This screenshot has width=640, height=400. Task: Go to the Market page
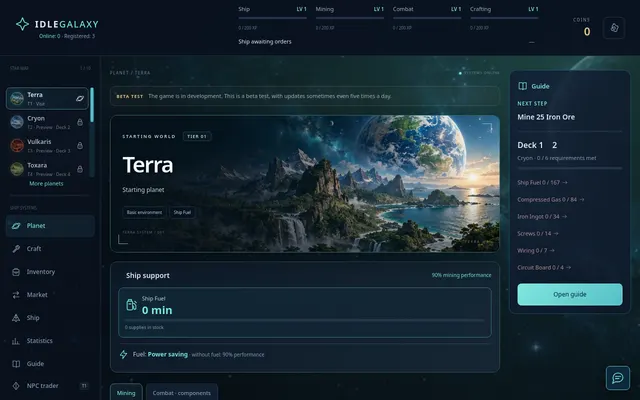pos(50,295)
